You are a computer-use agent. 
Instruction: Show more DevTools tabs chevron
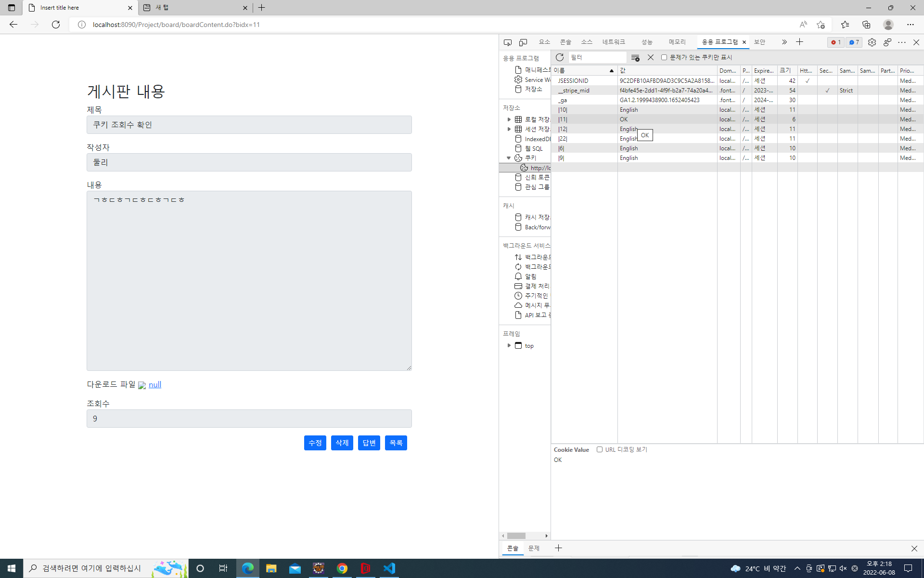coord(784,42)
